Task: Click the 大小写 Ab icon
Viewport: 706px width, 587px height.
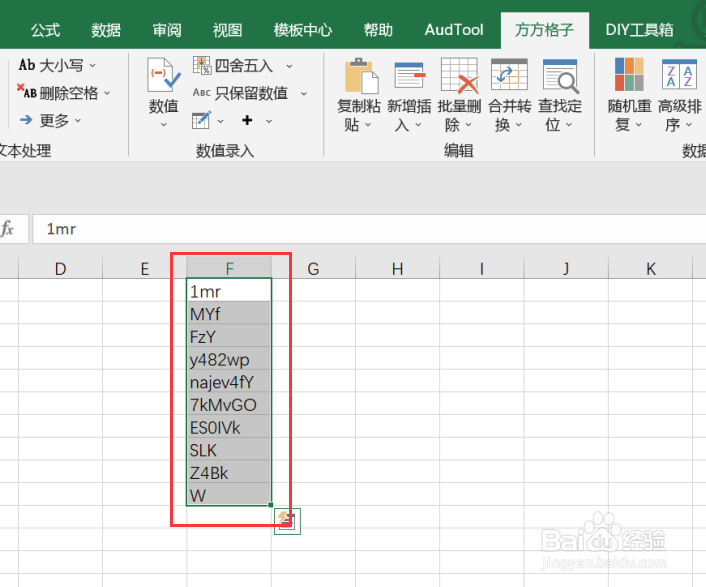Action: tap(27, 65)
